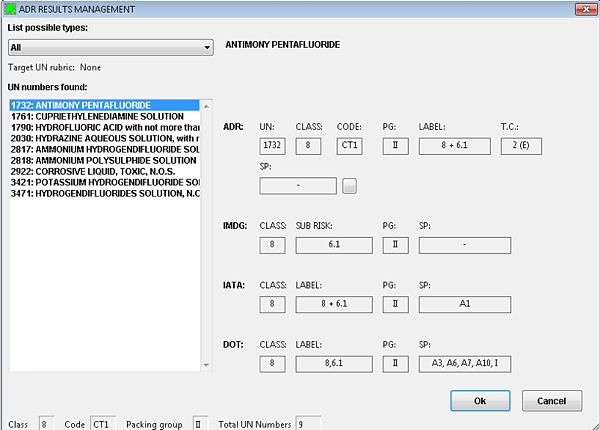Click the list scrollbar up arrow
600x430 pixels.
coord(206,106)
